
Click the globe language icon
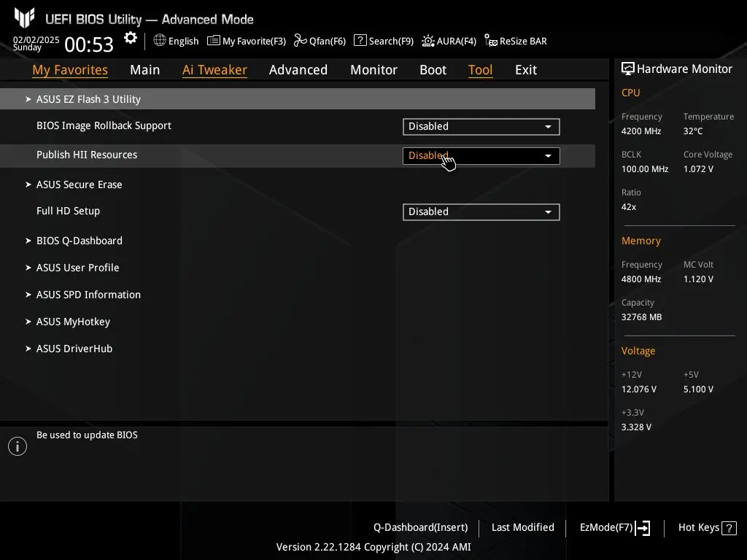click(x=160, y=41)
